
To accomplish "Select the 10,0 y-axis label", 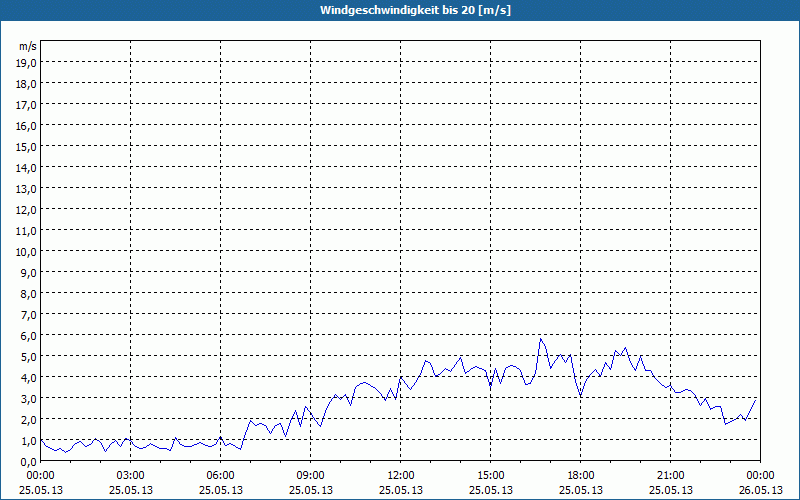I will 26,252.
